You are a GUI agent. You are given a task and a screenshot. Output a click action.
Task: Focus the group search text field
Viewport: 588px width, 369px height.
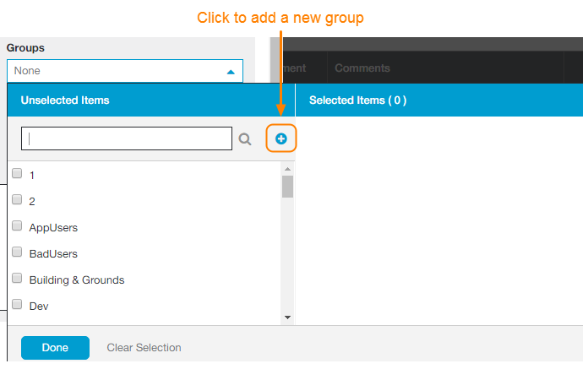[127, 139]
